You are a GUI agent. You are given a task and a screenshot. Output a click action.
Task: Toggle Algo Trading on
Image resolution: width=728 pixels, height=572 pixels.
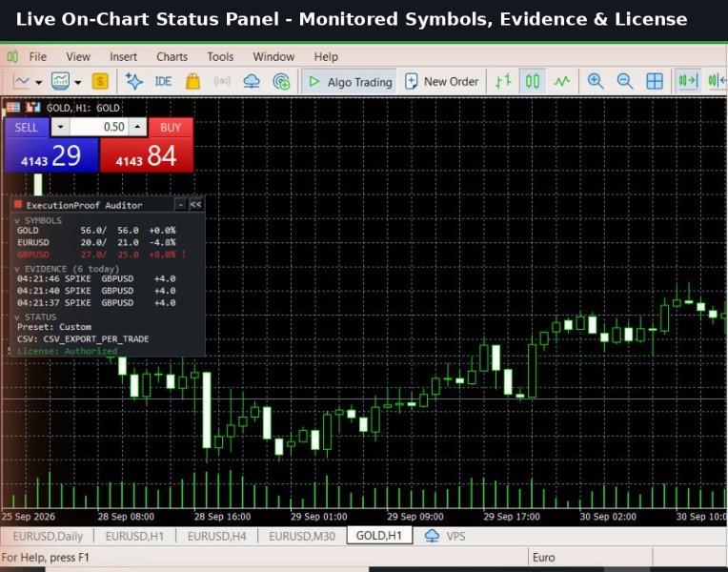click(x=349, y=82)
